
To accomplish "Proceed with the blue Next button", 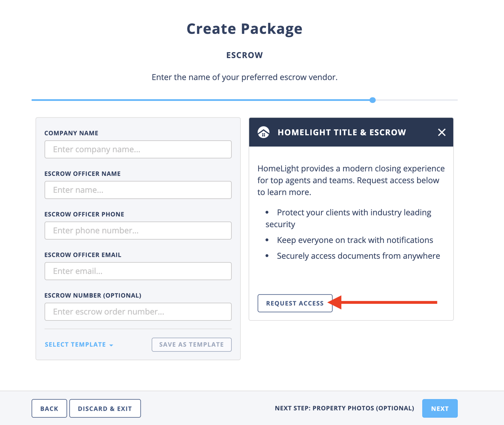I will [x=440, y=408].
